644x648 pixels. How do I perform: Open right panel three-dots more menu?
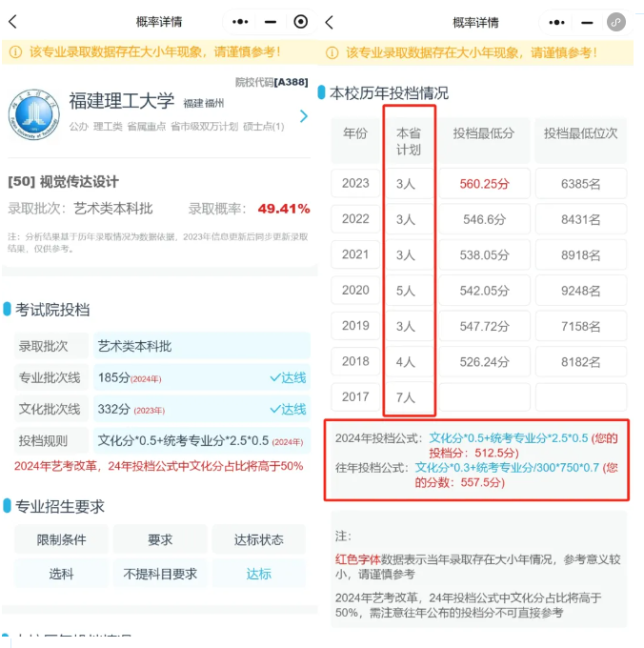tap(556, 22)
